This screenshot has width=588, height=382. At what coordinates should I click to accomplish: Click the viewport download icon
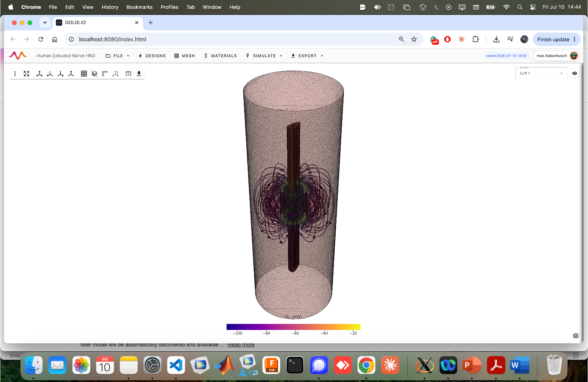[x=139, y=74]
